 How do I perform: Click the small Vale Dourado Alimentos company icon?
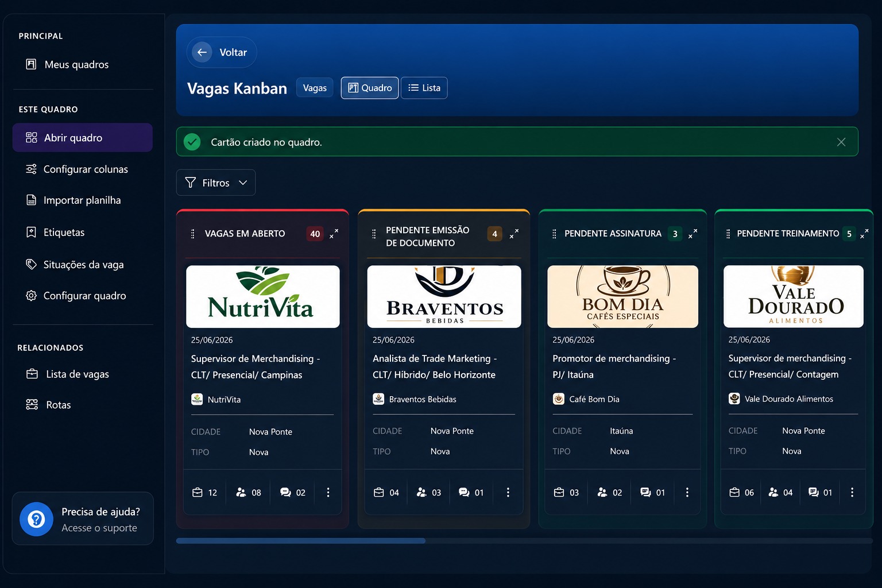[734, 399]
